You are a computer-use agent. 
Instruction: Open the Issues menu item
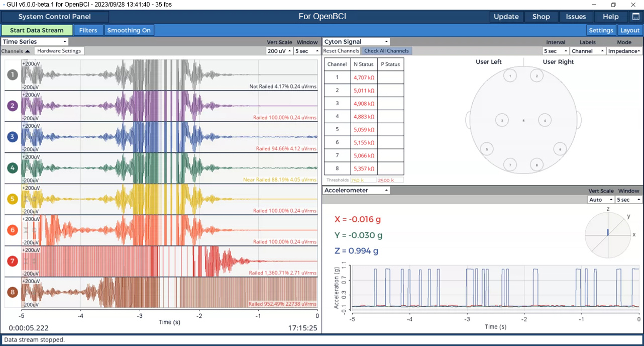pyautogui.click(x=576, y=17)
